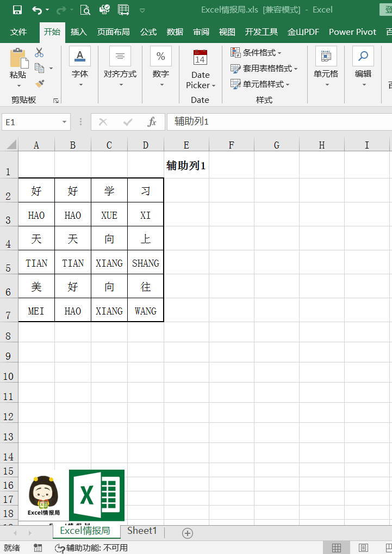Open the 单元格 cells group
The image size is (392, 554).
click(x=326, y=66)
